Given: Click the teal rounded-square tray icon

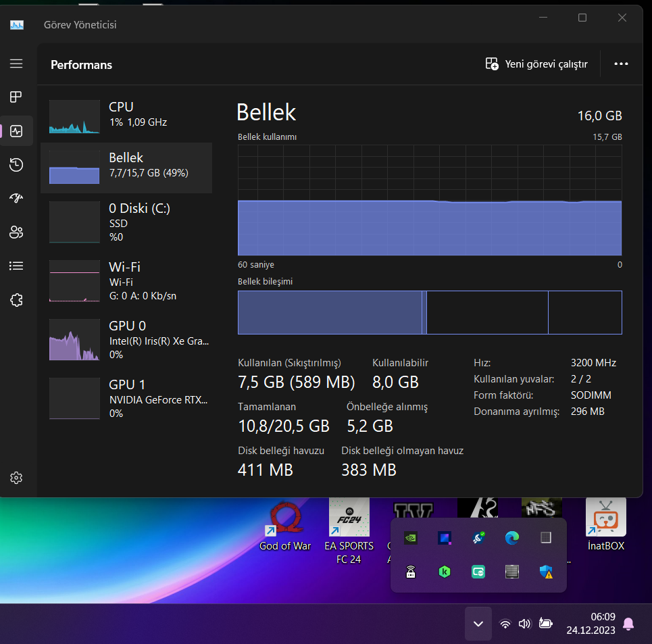Looking at the screenshot, I should click(x=478, y=572).
